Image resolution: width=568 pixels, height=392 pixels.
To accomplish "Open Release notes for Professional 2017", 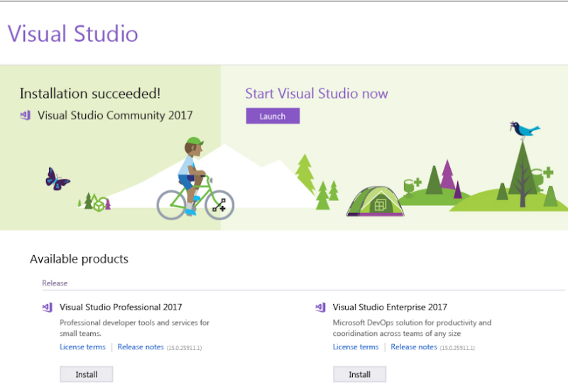I will (x=141, y=347).
